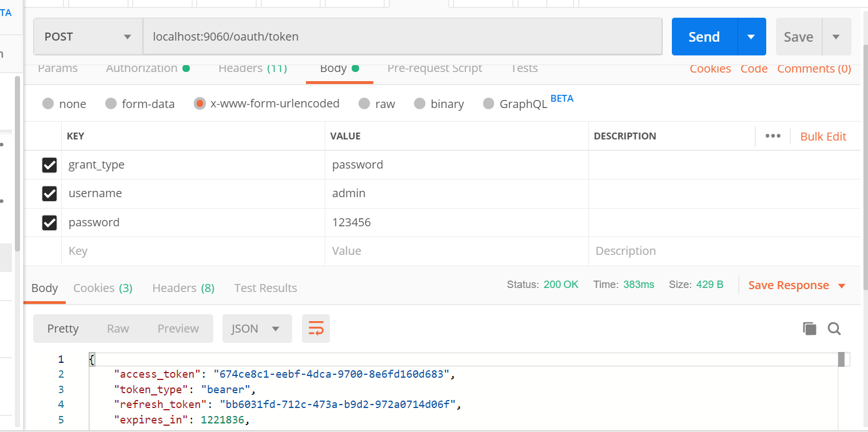Viewport: 868px width, 432px height.
Task: Click the refresh_token line in response
Action: 287,405
